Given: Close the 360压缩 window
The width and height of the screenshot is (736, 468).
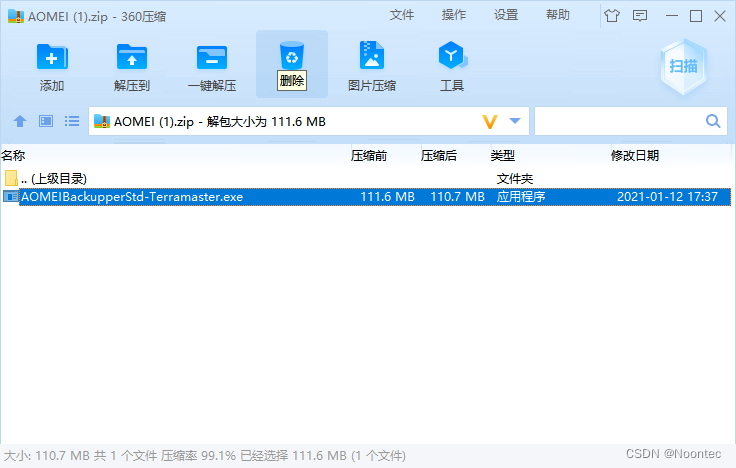Looking at the screenshot, I should click(x=720, y=16).
